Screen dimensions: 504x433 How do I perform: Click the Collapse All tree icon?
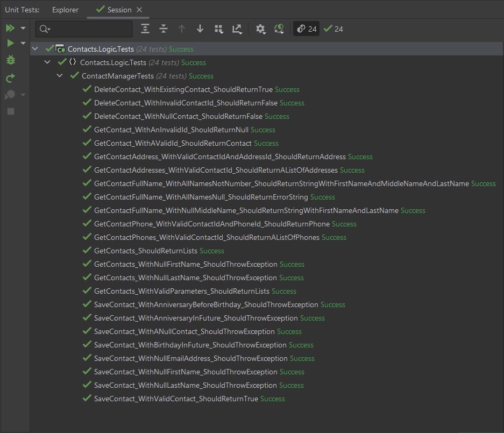[164, 29]
